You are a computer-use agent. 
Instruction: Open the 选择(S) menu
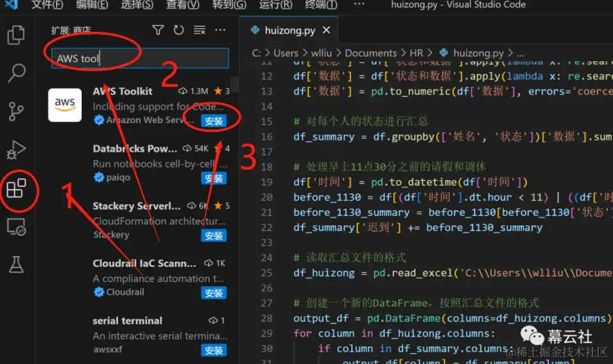point(137,4)
